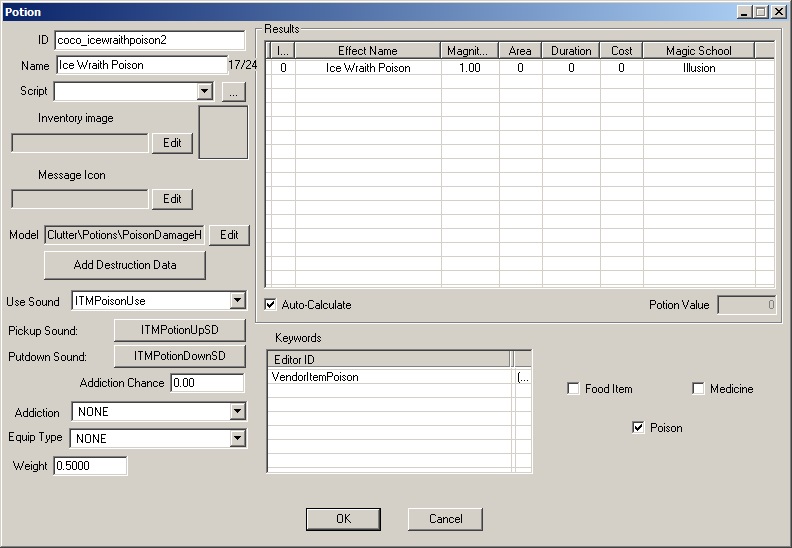
Task: Expand the Use Sound dropdown
Action: [237, 301]
